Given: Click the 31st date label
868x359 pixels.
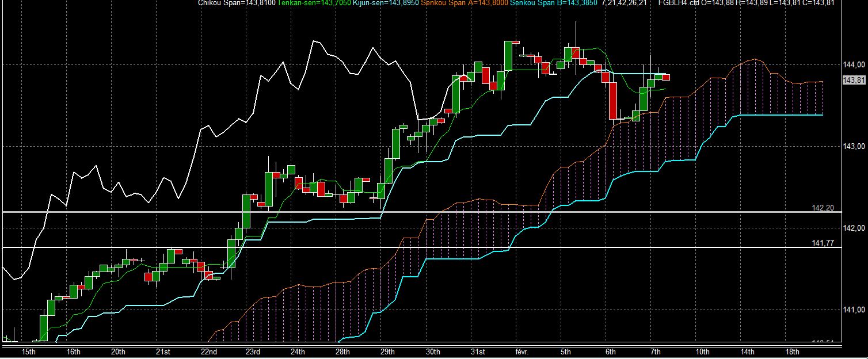Looking at the screenshot, I should click(478, 352).
